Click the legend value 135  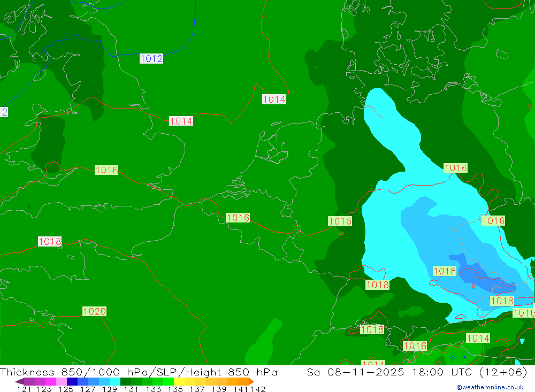[175, 389]
